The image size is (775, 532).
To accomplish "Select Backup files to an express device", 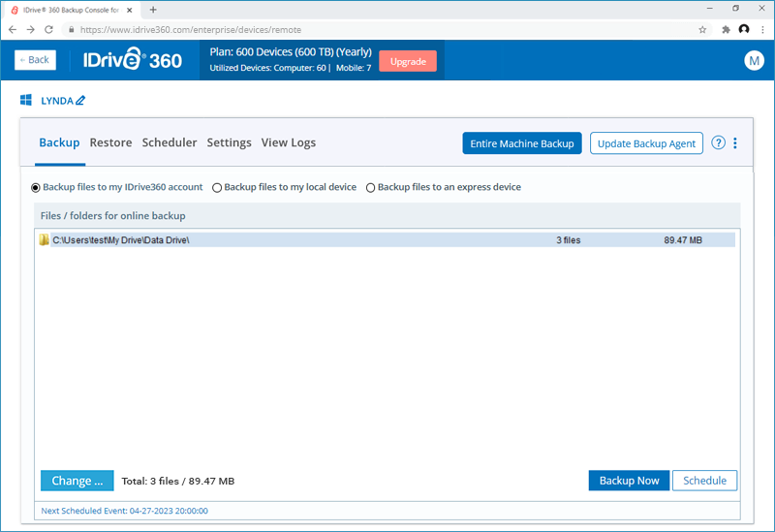I will 370,187.
